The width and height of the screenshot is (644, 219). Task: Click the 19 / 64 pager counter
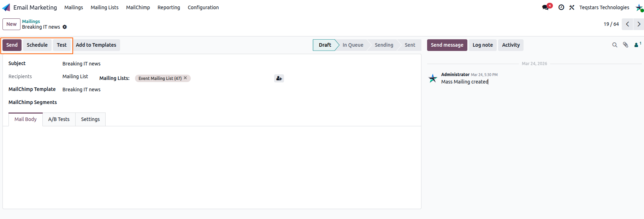(611, 24)
